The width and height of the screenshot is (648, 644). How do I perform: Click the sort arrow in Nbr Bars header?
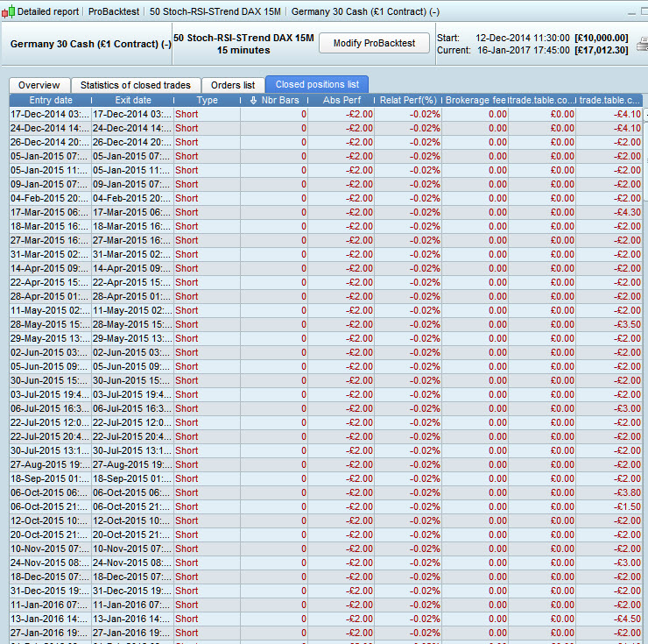pyautogui.click(x=254, y=101)
